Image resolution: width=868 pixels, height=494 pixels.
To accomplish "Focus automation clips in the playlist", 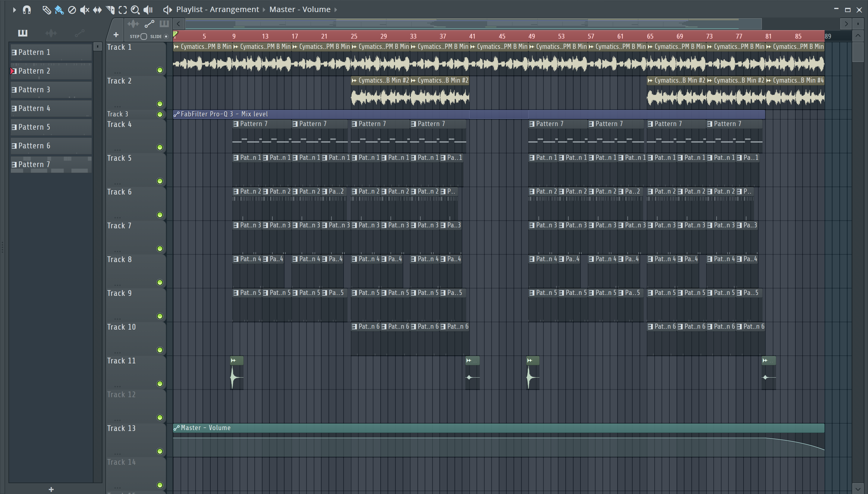I will [x=149, y=24].
